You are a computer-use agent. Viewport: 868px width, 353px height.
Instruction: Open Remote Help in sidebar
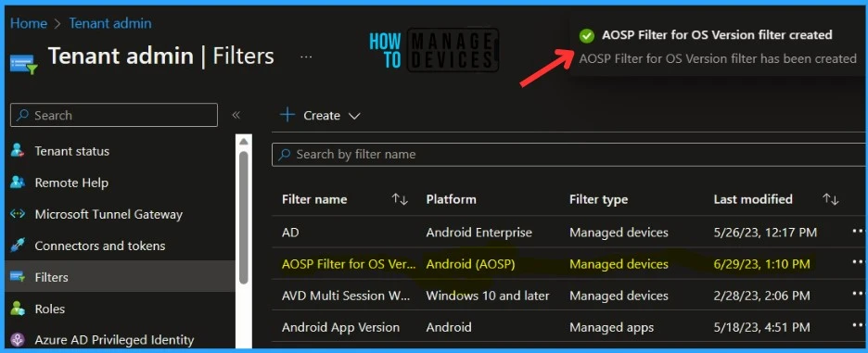(x=71, y=183)
